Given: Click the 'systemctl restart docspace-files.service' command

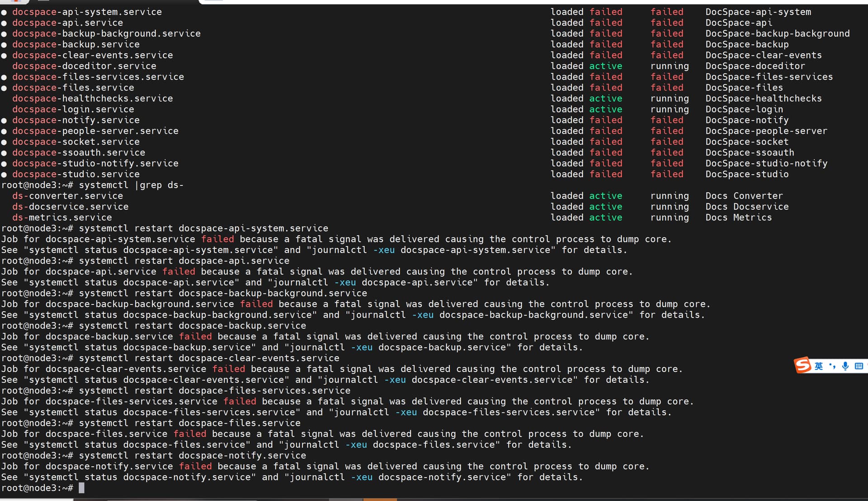Looking at the screenshot, I should coord(190,424).
